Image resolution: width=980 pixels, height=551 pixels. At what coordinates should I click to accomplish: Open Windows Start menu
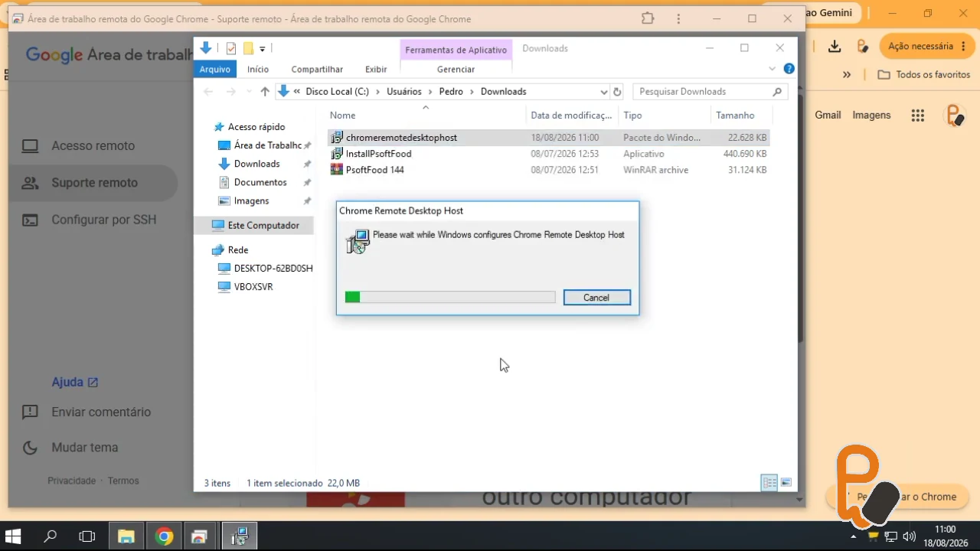(x=13, y=536)
